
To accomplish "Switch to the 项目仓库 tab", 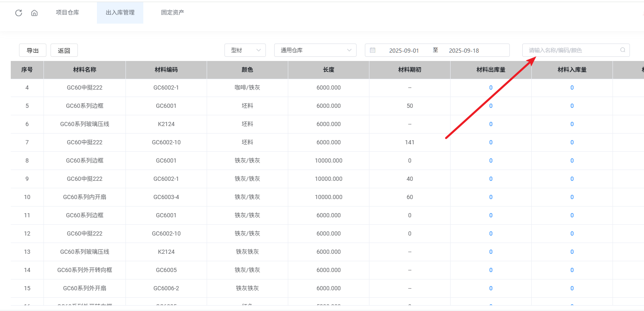I will pos(68,12).
